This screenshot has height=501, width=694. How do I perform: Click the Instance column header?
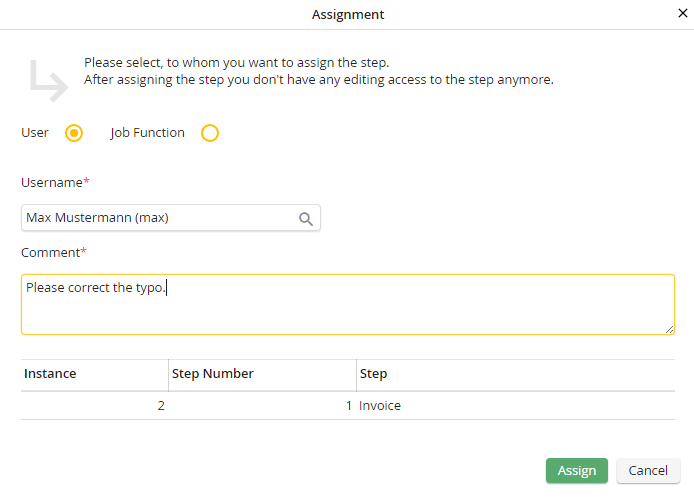94,374
